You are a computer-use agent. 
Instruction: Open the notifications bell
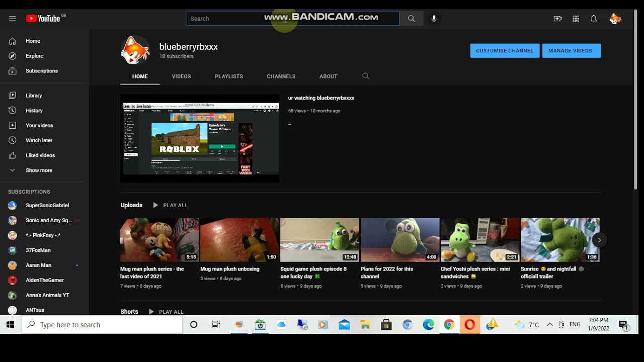click(x=594, y=19)
